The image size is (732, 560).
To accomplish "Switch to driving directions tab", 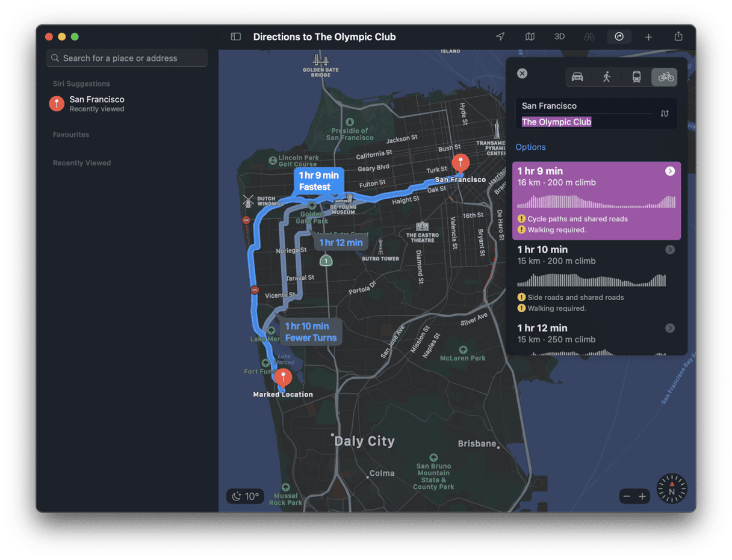I will tap(577, 77).
